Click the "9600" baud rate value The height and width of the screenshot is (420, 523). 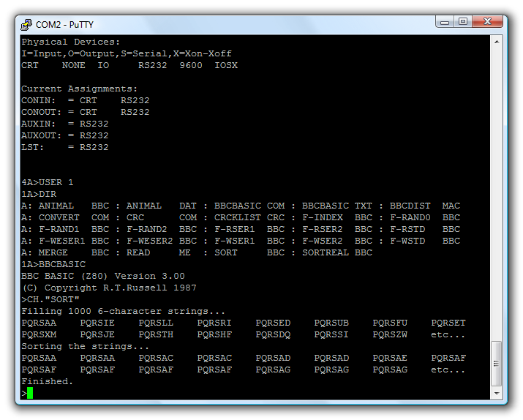(191, 65)
